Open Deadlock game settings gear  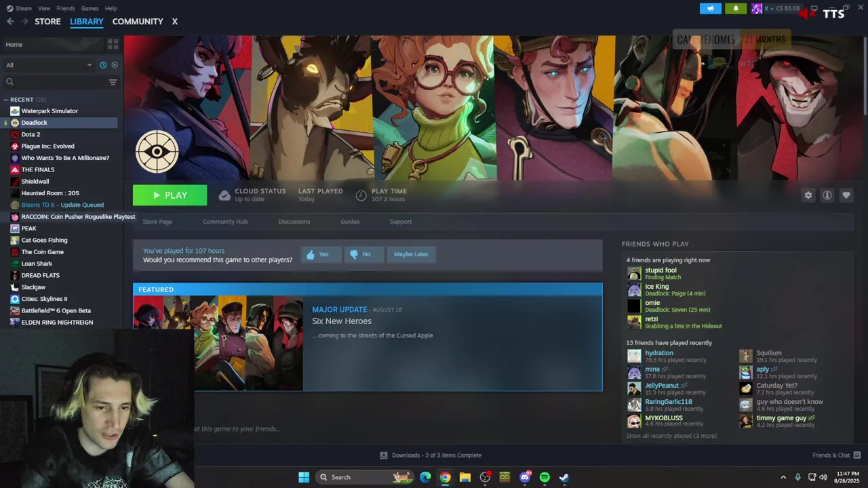[x=808, y=195]
